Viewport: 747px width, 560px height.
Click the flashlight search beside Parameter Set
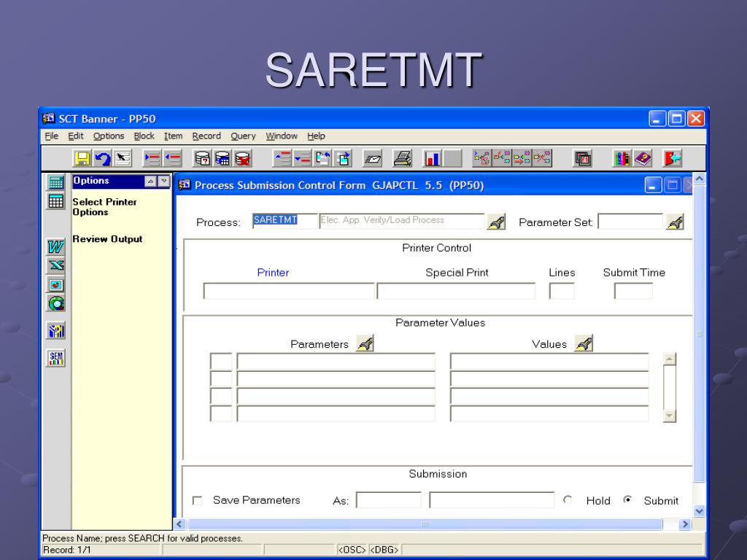click(x=675, y=222)
